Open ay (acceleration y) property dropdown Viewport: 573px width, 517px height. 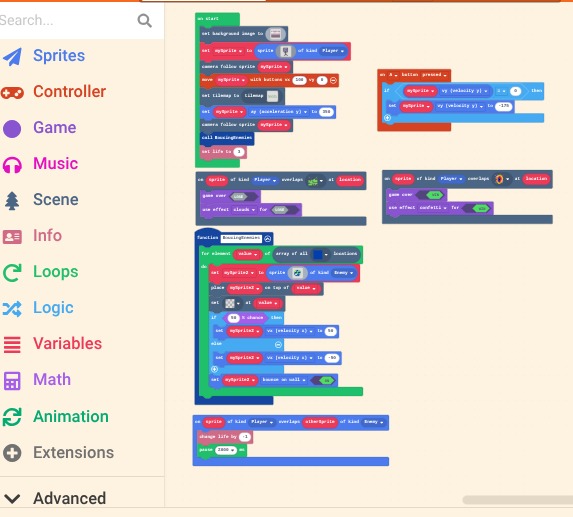[278, 112]
